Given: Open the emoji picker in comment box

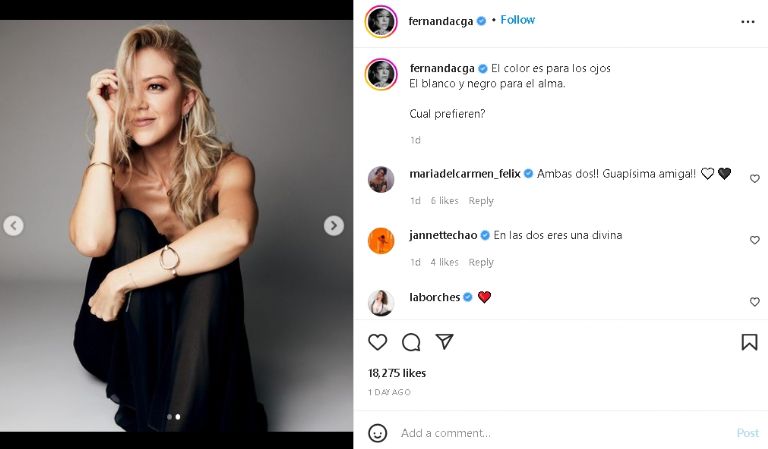Looking at the screenshot, I should click(x=377, y=433).
